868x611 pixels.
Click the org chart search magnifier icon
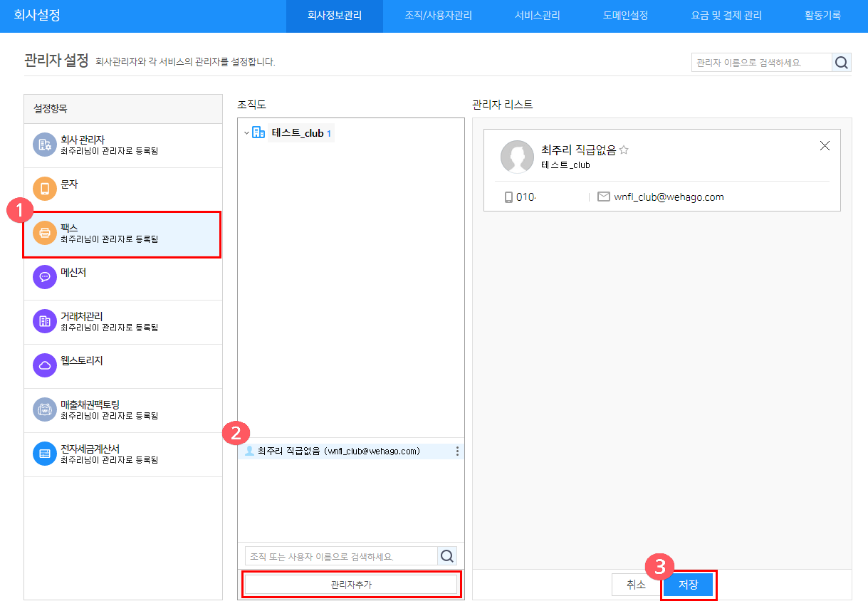pos(447,556)
